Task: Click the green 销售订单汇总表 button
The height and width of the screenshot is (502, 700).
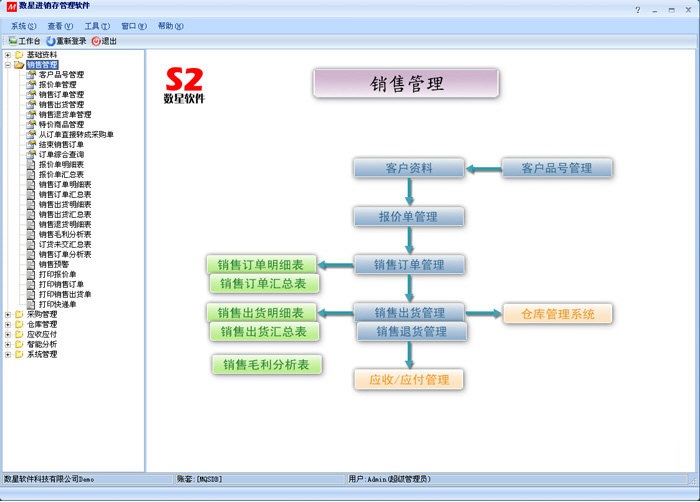Action: coord(264,284)
